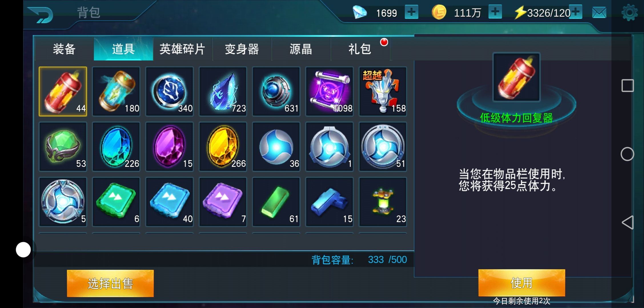Open the mail envelope icon

(599, 13)
